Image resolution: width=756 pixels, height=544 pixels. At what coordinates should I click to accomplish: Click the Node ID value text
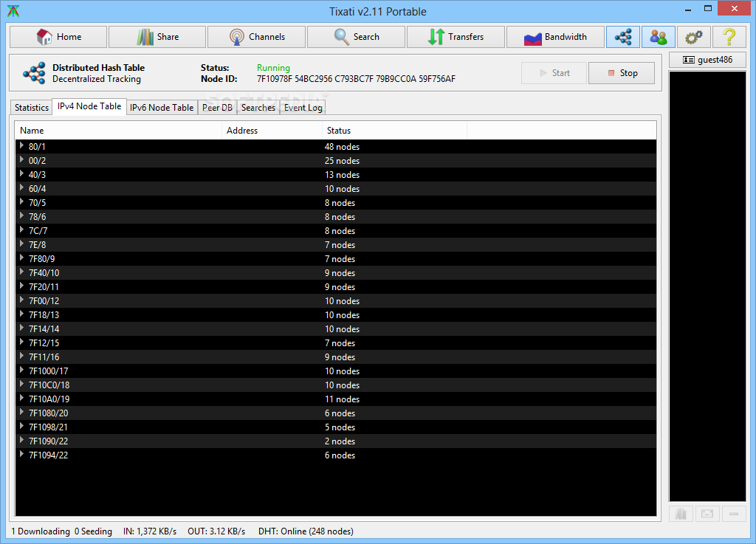356,79
